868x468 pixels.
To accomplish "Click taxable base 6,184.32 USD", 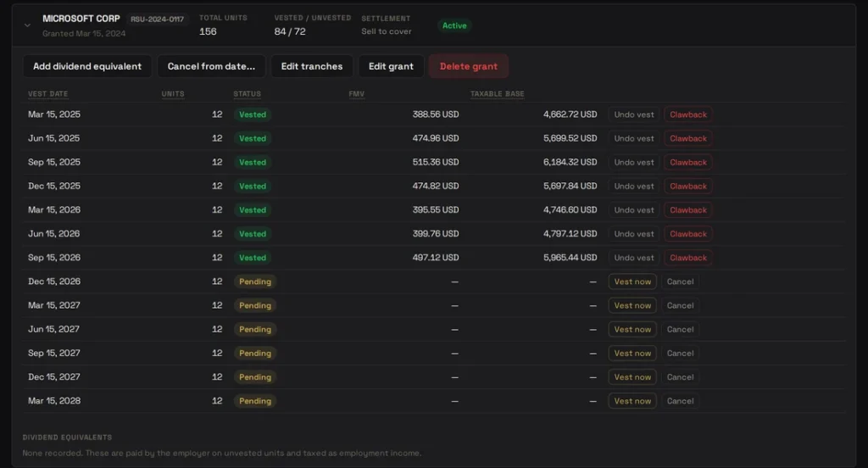I will pos(570,162).
